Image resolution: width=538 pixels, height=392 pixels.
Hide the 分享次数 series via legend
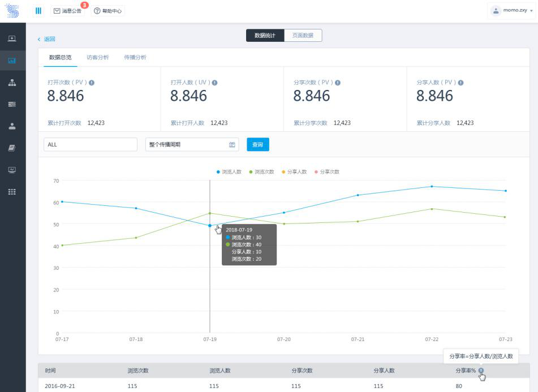[x=326, y=171]
